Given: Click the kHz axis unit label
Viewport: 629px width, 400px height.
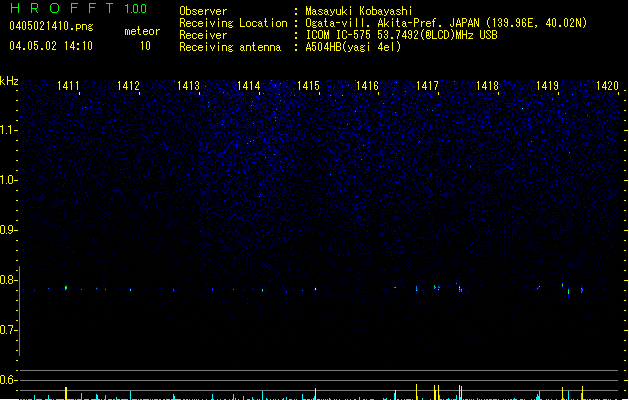Looking at the screenshot, I should (9, 81).
